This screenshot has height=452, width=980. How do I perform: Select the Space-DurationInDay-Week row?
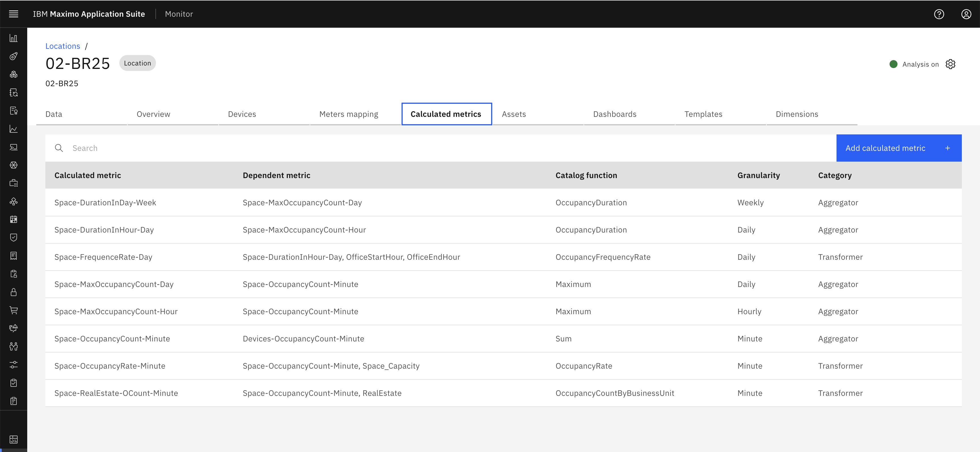[503, 202]
